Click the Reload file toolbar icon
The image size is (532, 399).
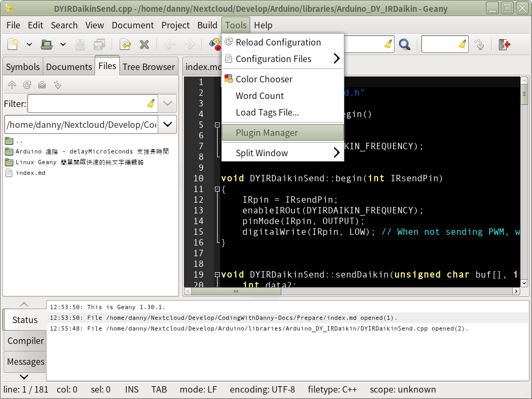click(x=125, y=44)
